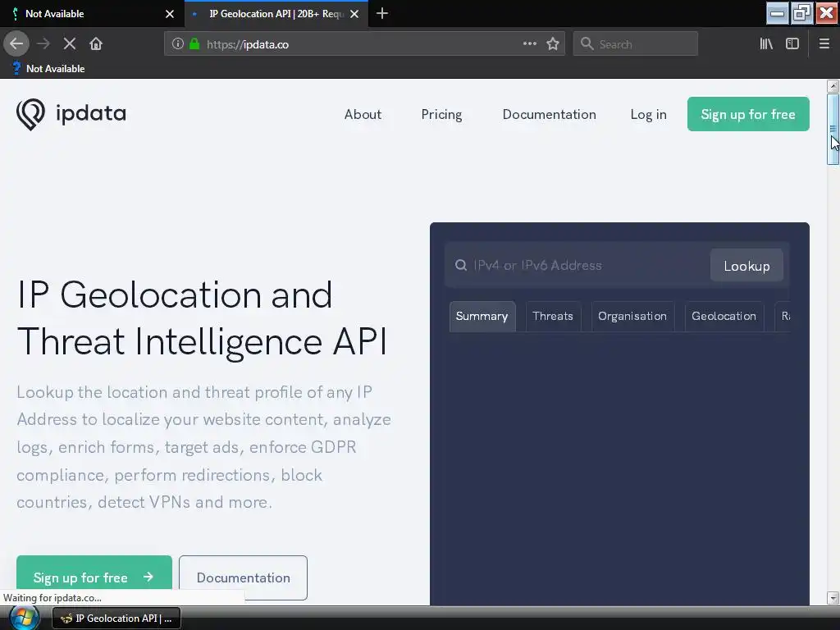Click the vertical scrollbar thumb

[833, 129]
